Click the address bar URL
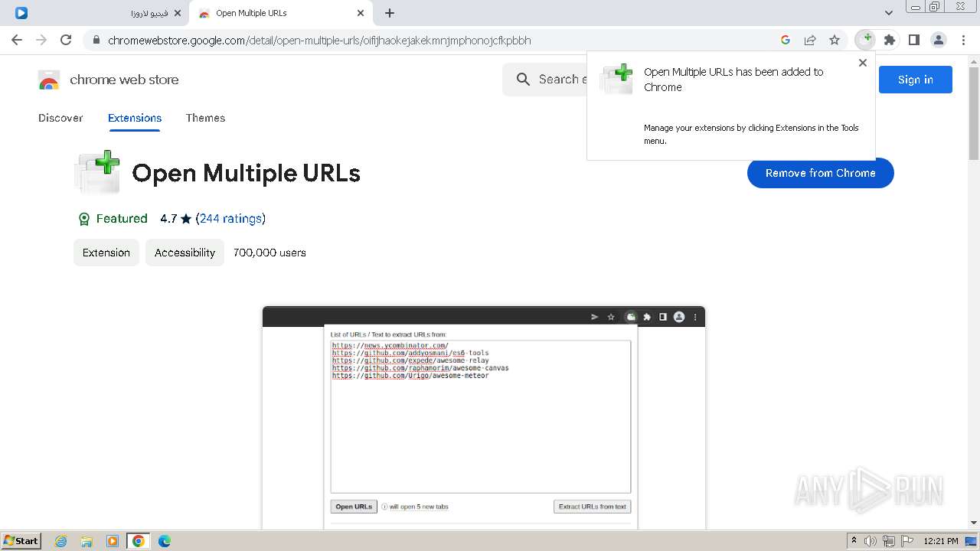Image resolution: width=980 pixels, height=551 pixels. click(319, 41)
